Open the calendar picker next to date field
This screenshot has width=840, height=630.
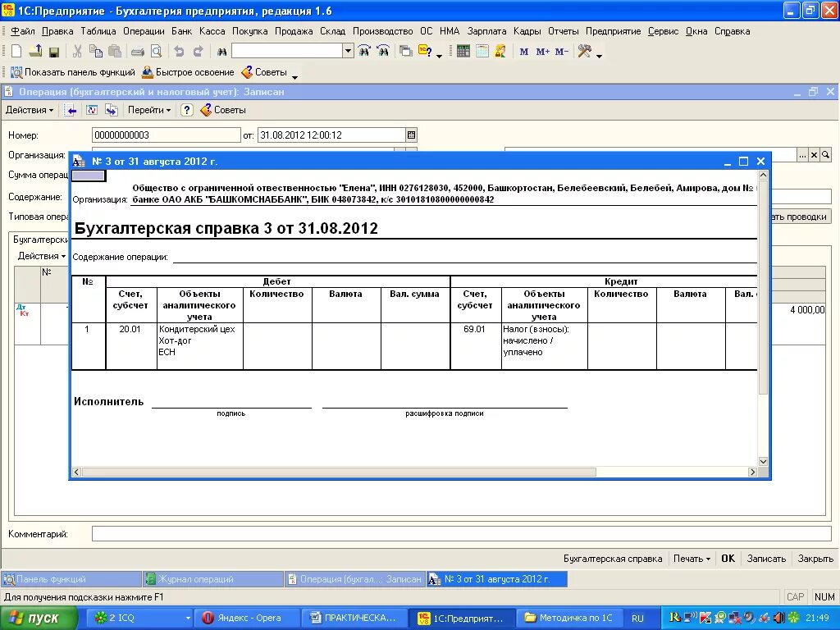[x=411, y=135]
